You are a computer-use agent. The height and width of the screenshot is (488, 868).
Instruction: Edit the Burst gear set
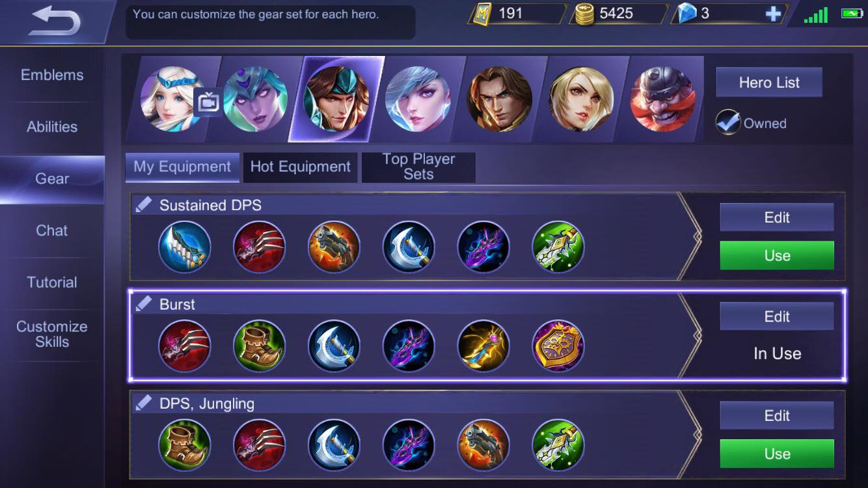(777, 317)
